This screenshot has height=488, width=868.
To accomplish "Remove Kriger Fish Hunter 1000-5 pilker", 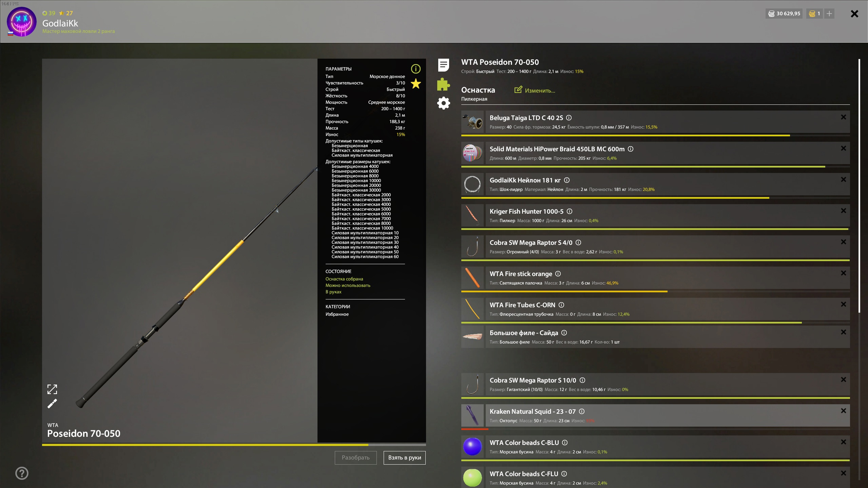I will tap(843, 211).
